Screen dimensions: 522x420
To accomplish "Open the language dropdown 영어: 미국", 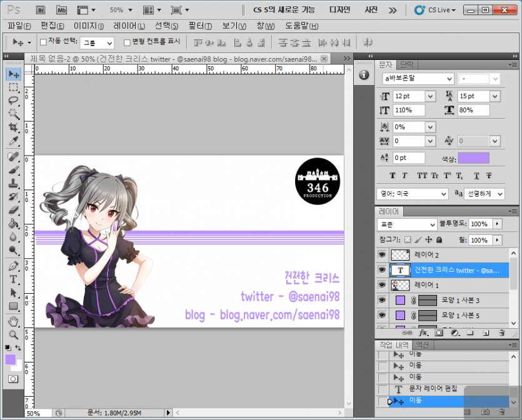I will (413, 194).
